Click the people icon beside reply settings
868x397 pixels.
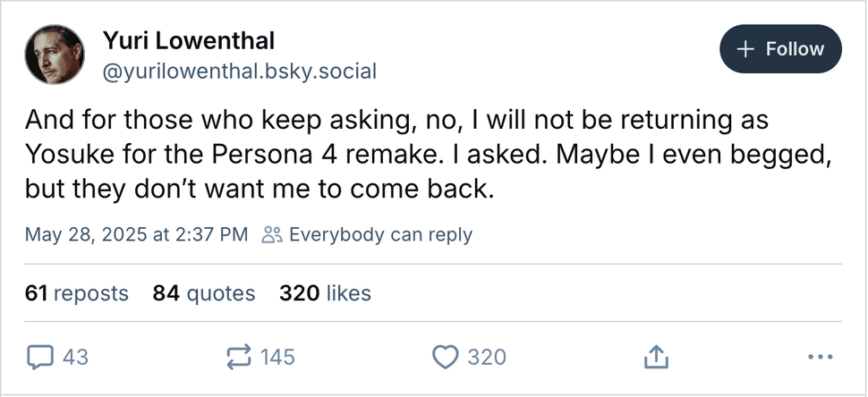point(272,235)
